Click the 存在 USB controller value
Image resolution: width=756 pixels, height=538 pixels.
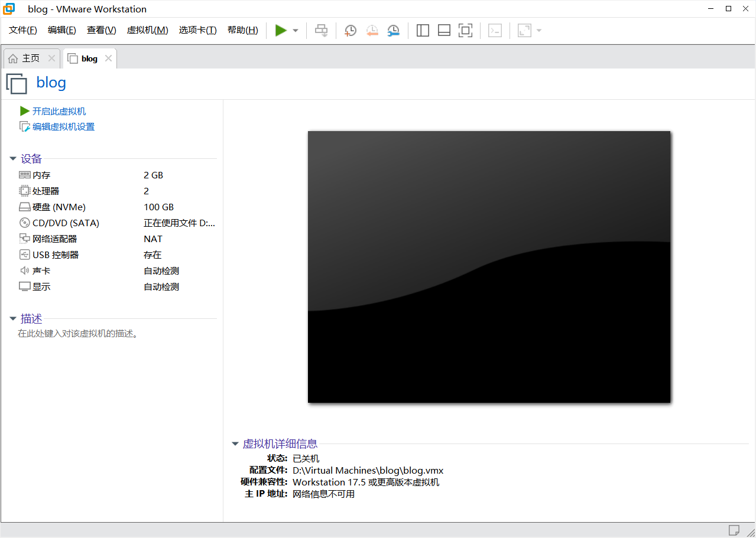pos(153,255)
